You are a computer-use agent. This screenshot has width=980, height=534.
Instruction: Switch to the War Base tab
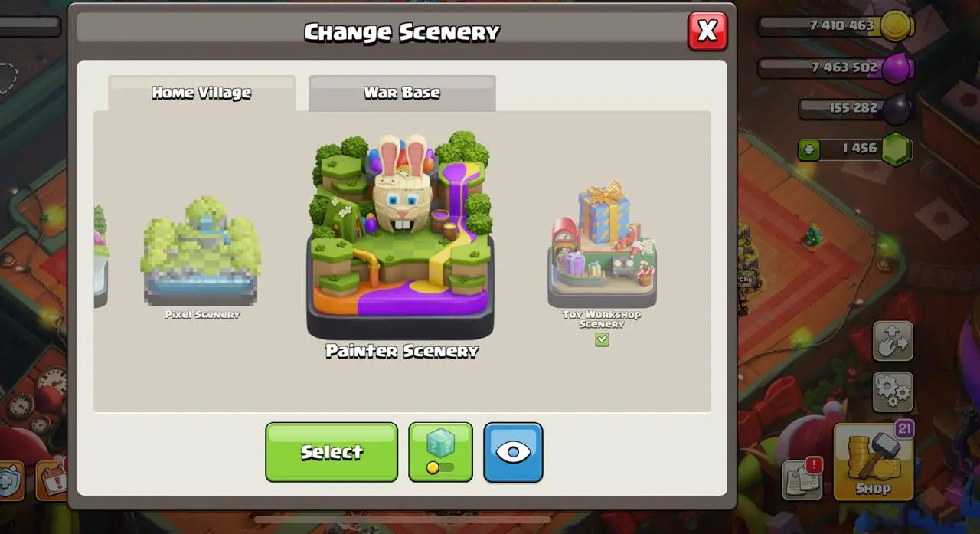click(402, 93)
